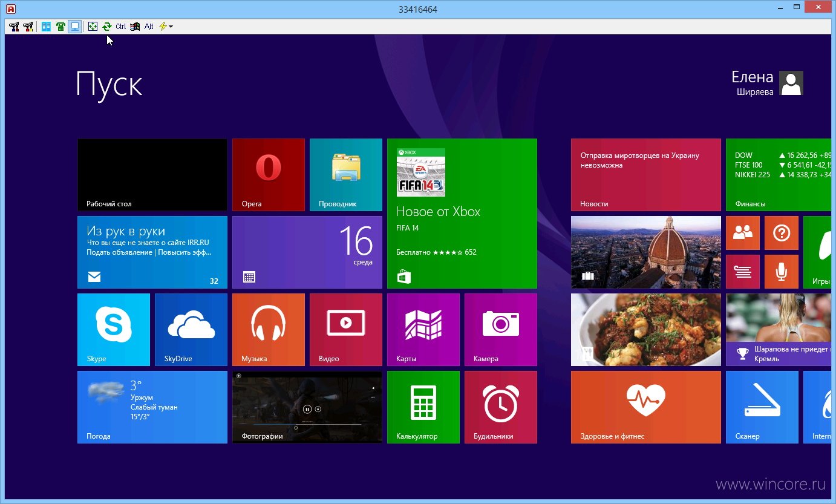
Task: Open the File Manager toolbar icon
Action: point(46,27)
